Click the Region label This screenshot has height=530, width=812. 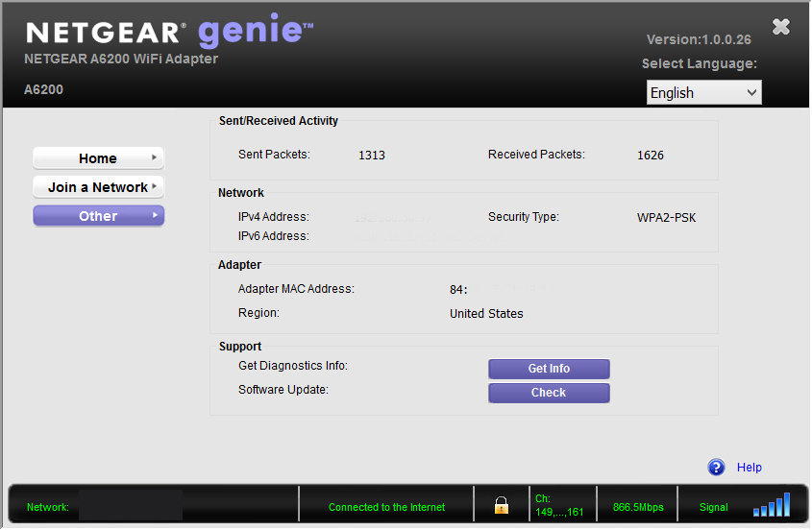coord(258,313)
